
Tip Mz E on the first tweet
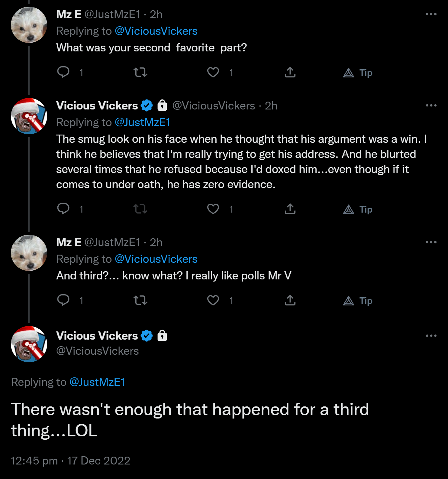point(358,73)
